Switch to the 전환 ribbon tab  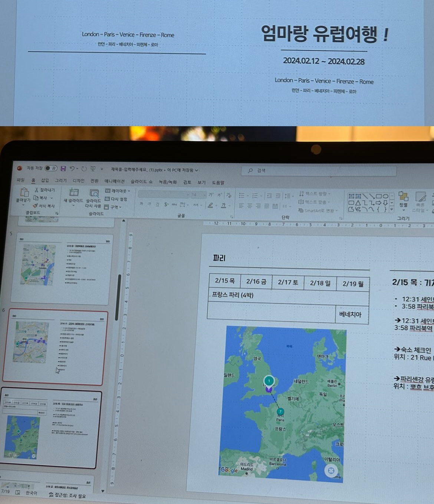[x=95, y=181]
